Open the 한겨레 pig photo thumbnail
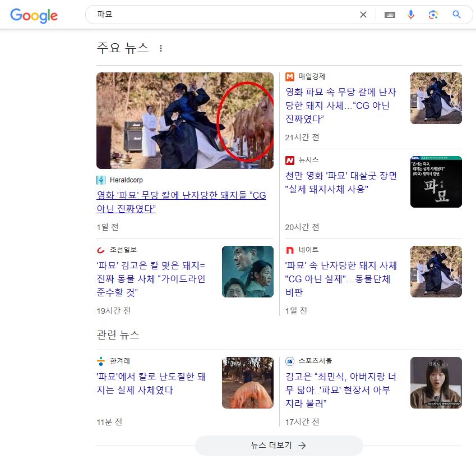Screen dimensions: 476x463 [x=248, y=383]
